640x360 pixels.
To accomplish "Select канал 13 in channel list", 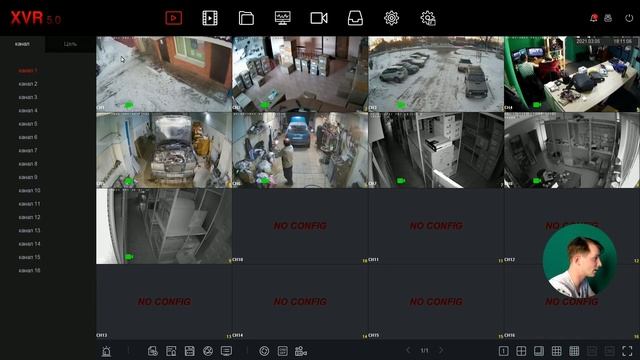I will 29,231.
